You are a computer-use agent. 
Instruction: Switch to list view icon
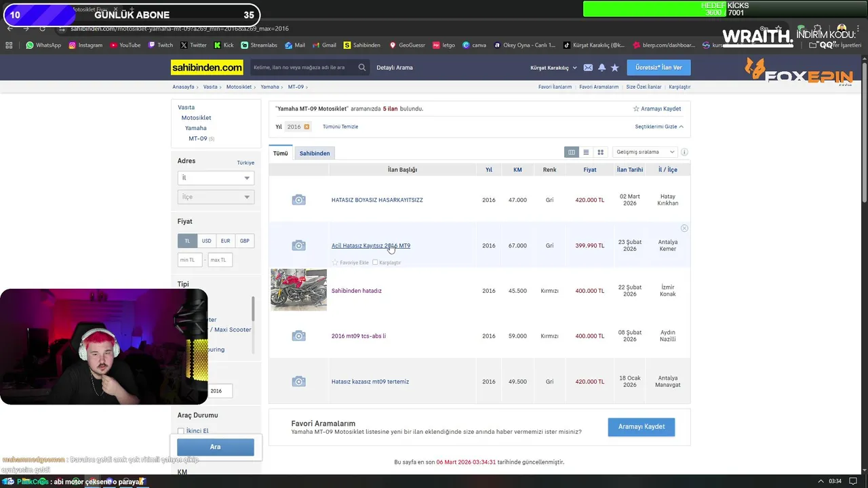pyautogui.click(x=586, y=152)
